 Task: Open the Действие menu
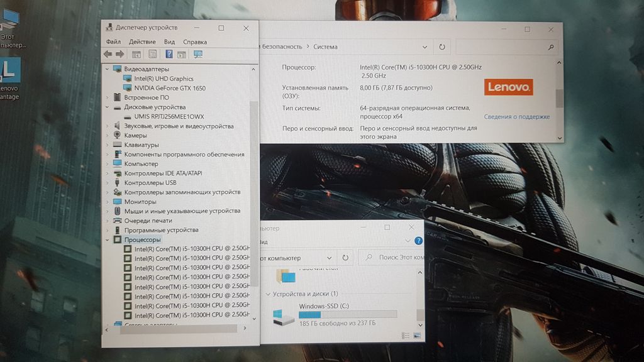click(x=142, y=41)
